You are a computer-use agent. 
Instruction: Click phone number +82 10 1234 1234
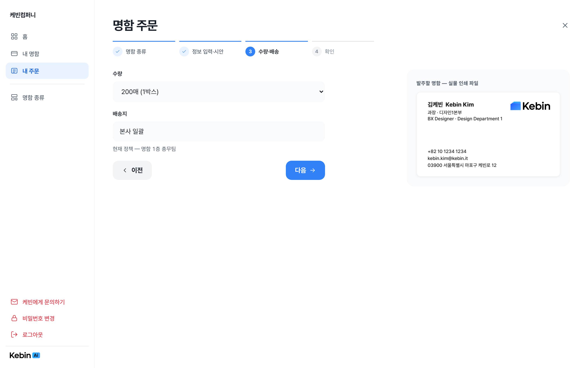point(447,151)
